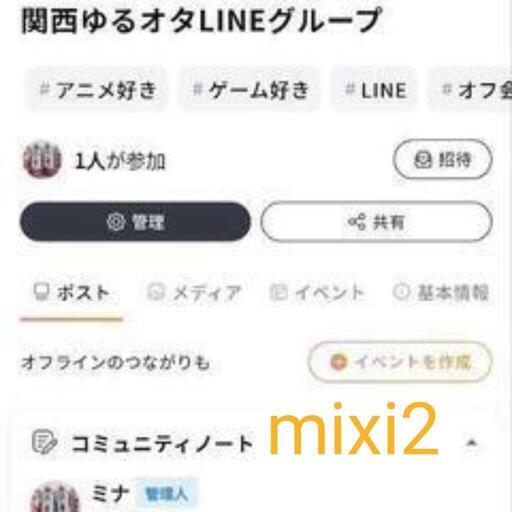The image size is (512, 512).
Task: Click the イベントを作成 button
Action: coord(400,362)
